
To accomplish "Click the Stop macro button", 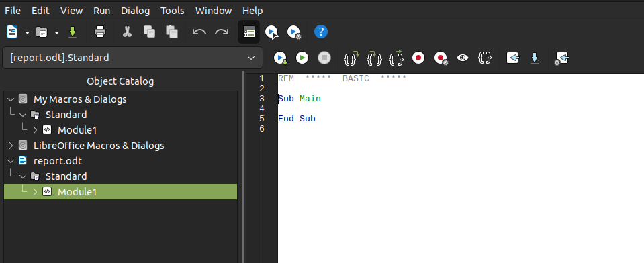I will coord(324,58).
